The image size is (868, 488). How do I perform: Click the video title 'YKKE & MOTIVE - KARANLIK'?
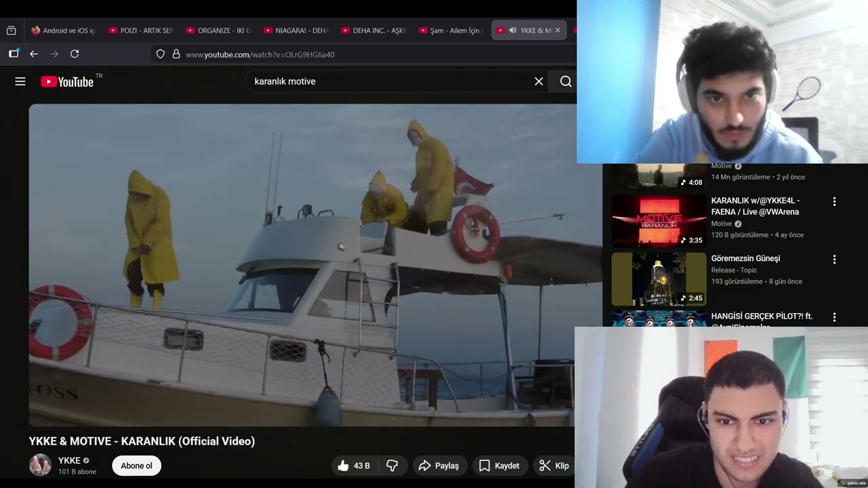click(x=142, y=441)
